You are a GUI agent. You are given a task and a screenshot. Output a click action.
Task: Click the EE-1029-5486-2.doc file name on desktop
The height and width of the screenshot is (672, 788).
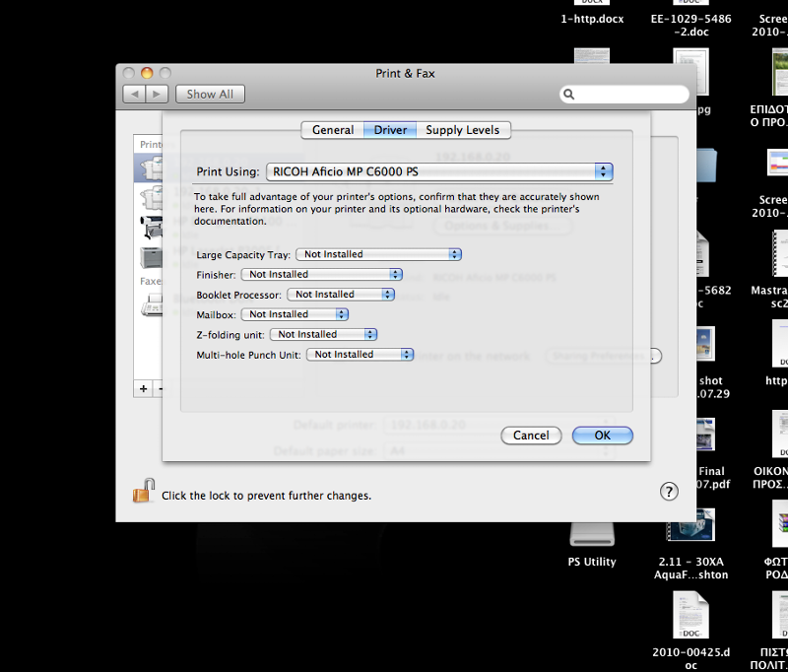pos(691,26)
